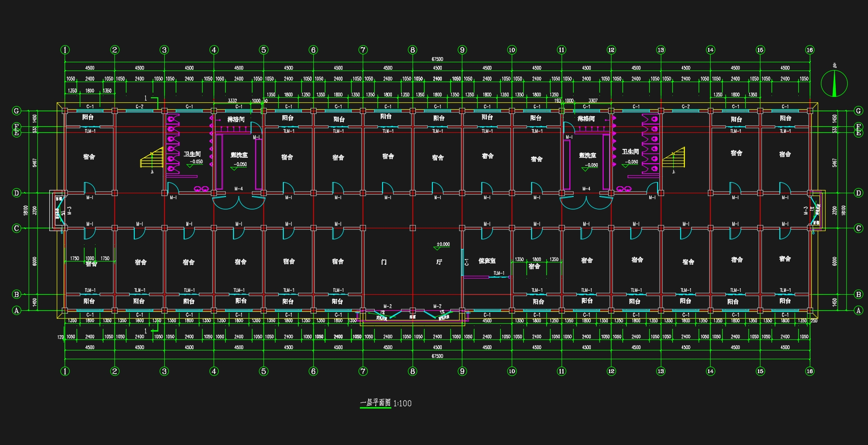
Task: Click the right-side 6000 dimension
Action: click(834, 261)
